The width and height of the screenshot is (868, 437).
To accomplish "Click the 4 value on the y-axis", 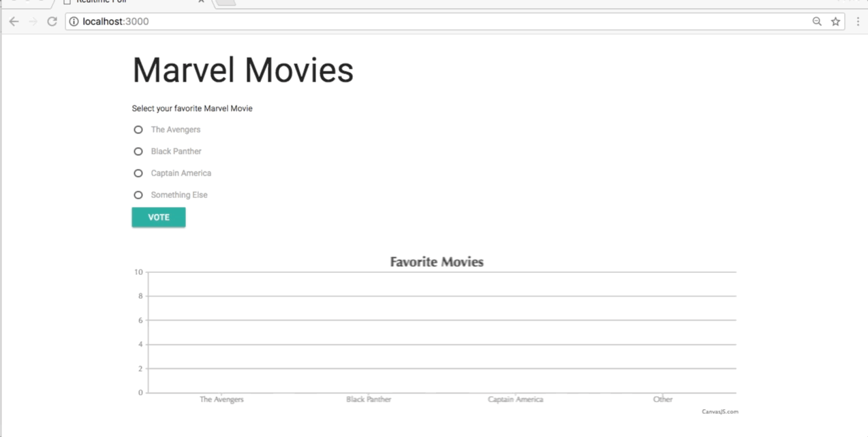I will (x=140, y=344).
